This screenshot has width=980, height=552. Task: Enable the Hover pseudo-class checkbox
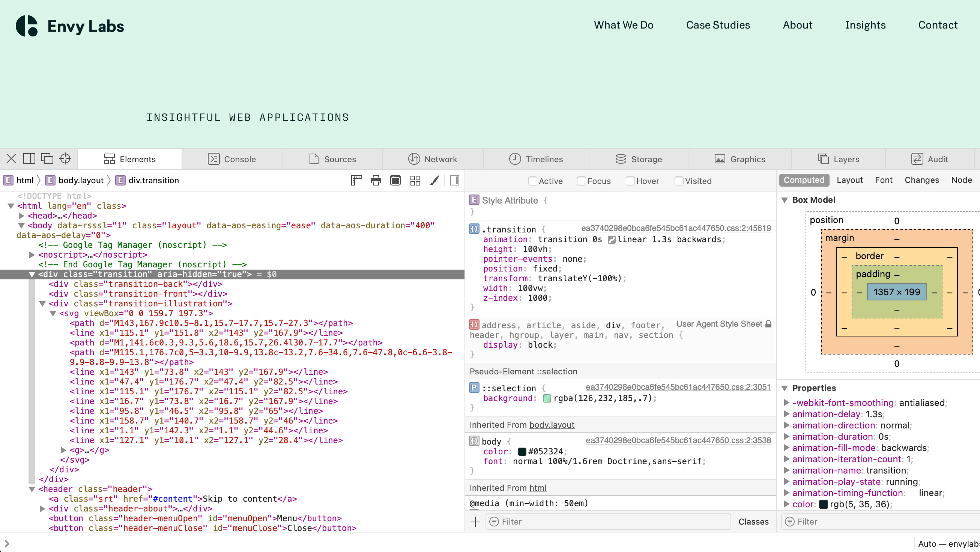(630, 181)
